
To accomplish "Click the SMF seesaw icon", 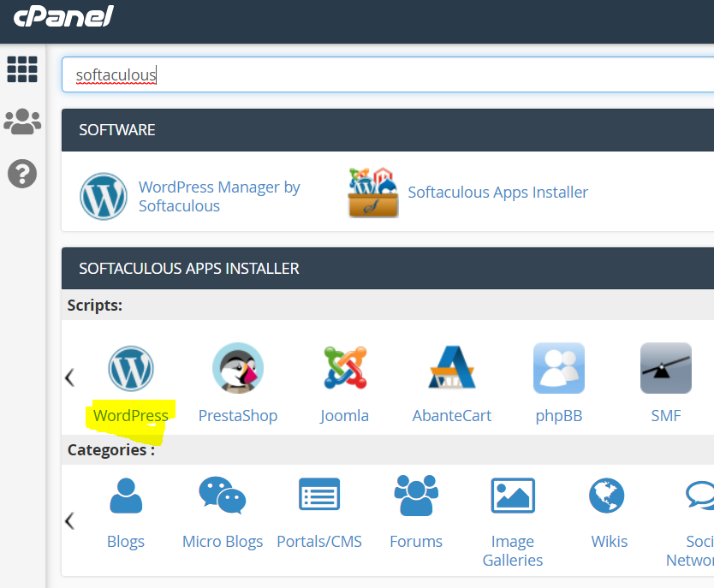I will [666, 368].
